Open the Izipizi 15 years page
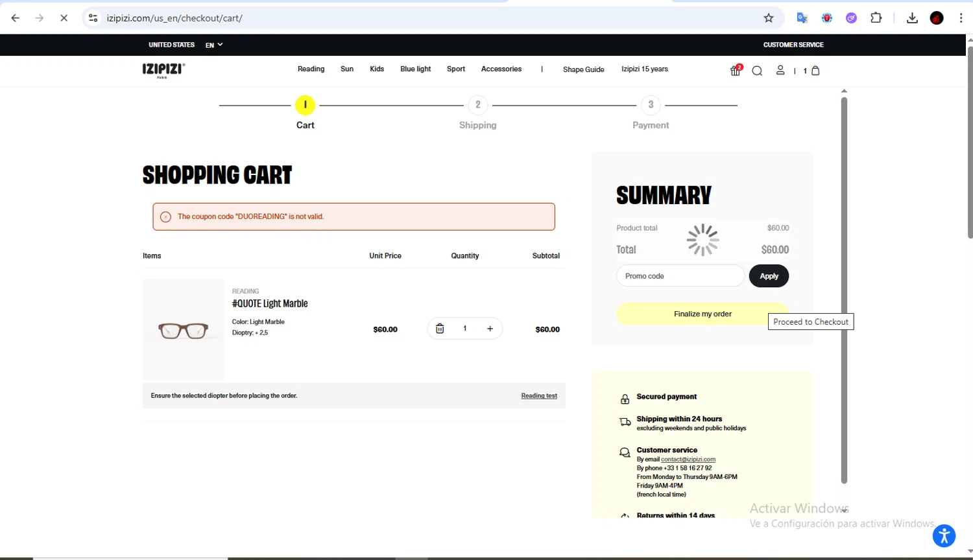Image resolution: width=973 pixels, height=560 pixels. tap(644, 69)
